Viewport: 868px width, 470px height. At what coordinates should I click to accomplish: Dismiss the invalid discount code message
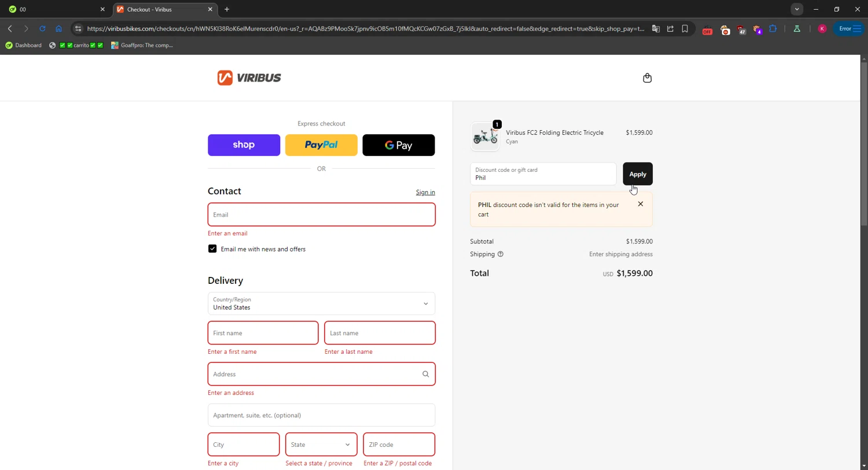640,204
